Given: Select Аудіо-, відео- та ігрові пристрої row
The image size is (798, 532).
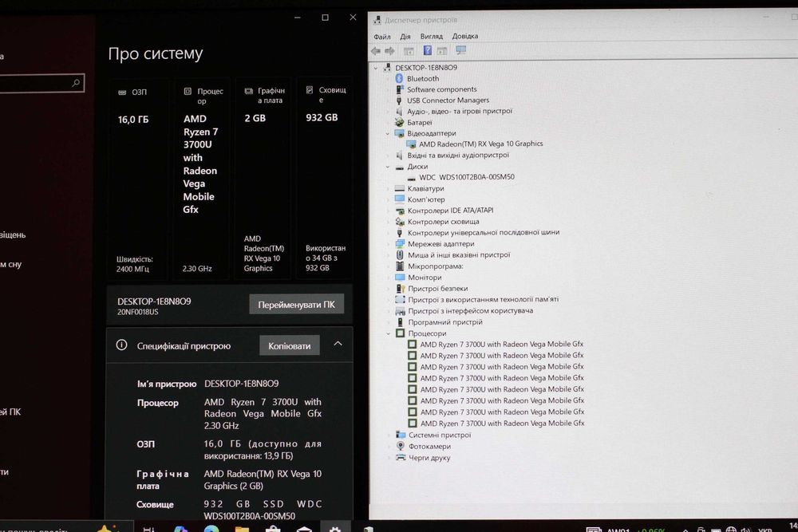Looking at the screenshot, I should [460, 111].
